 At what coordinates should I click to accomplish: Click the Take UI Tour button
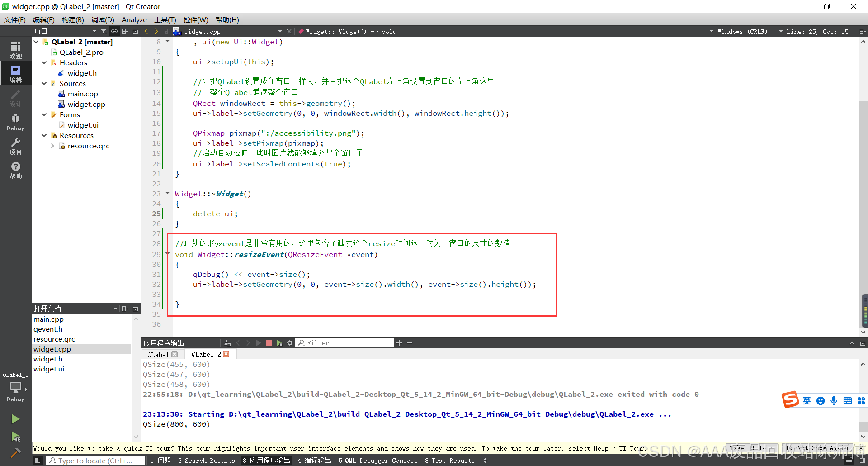tap(752, 448)
